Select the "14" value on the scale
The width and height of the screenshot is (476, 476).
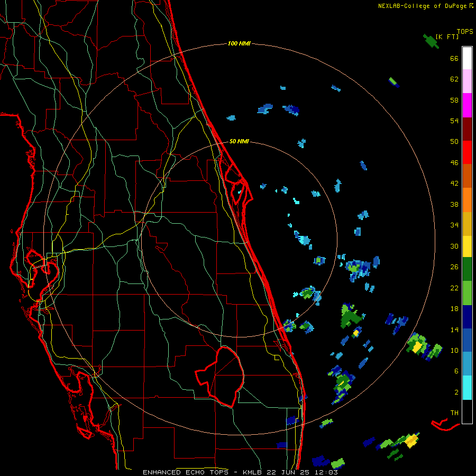pos(454,329)
